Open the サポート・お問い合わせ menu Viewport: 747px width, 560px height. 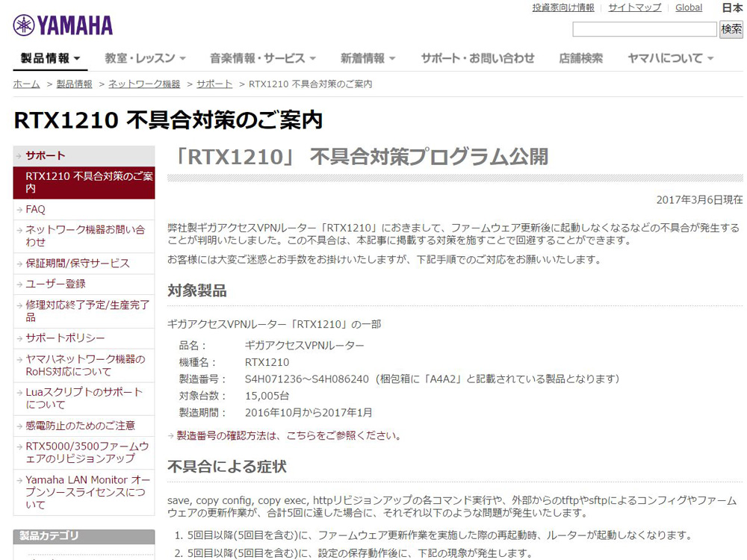[475, 57]
